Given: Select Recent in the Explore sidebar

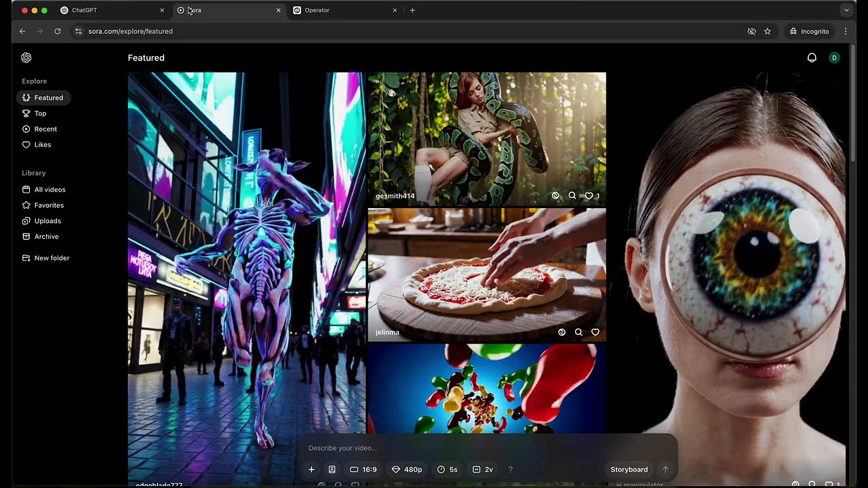Looking at the screenshot, I should [45, 129].
